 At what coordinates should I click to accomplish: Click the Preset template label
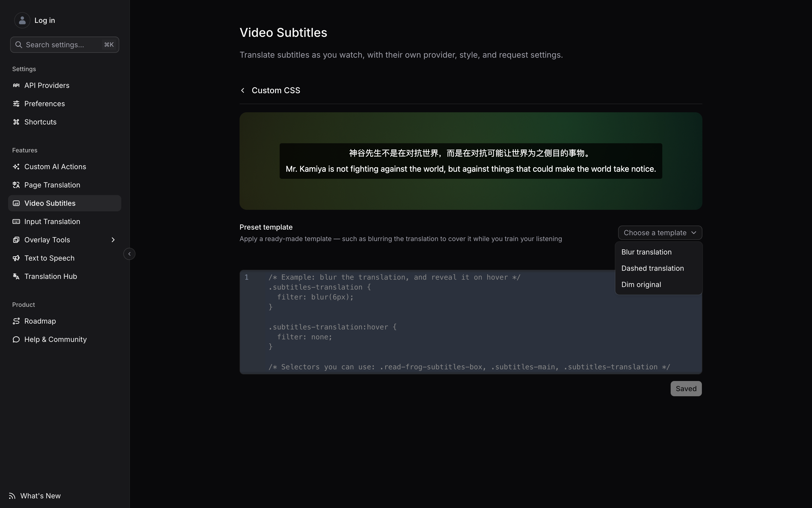tap(266, 227)
